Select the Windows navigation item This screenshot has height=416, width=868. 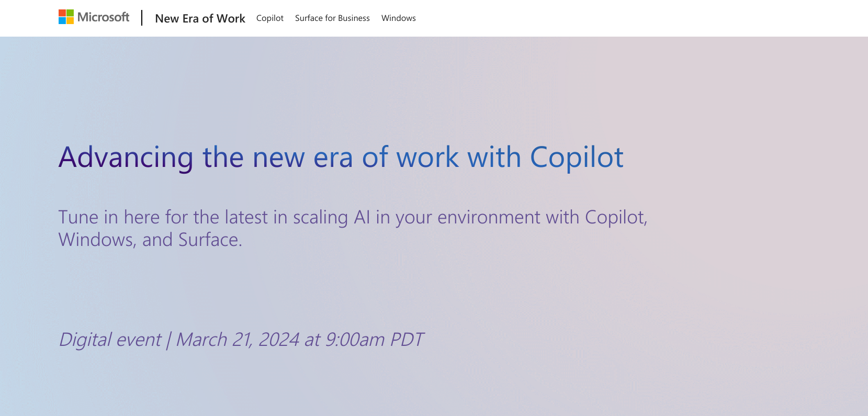click(398, 18)
